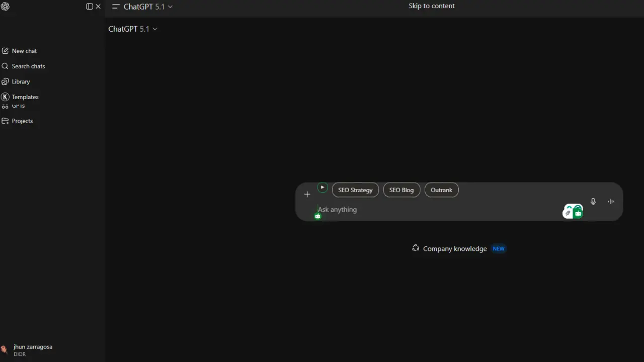Image resolution: width=644 pixels, height=362 pixels.
Task: Click the Skip to content link
Action: (x=431, y=6)
